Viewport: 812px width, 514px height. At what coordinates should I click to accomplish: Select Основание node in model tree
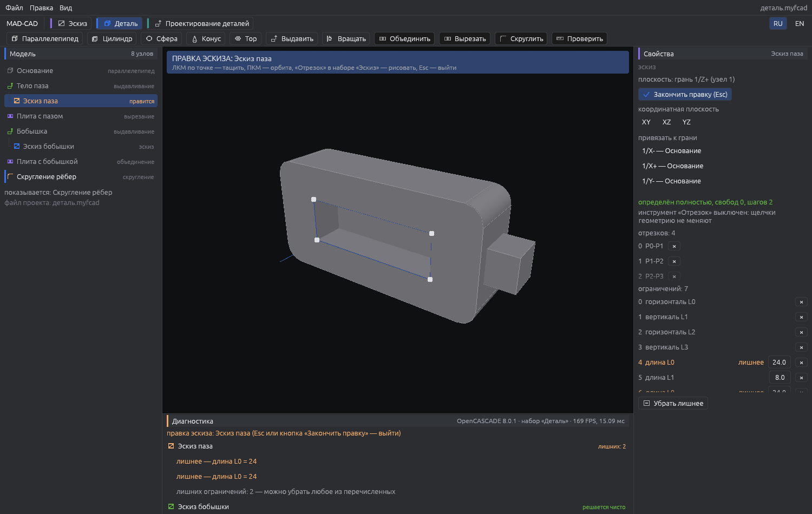[81, 71]
